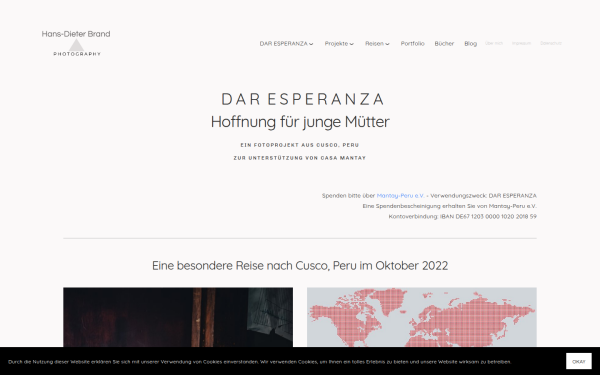Expand the Projekte dropdown menu
Image resolution: width=600 pixels, height=375 pixels.
[x=339, y=44]
